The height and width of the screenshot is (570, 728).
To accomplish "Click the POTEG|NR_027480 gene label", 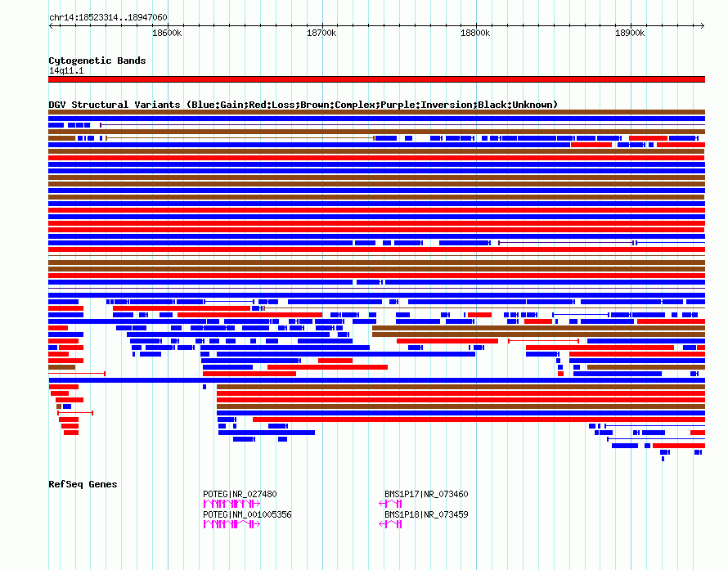I will tap(240, 494).
